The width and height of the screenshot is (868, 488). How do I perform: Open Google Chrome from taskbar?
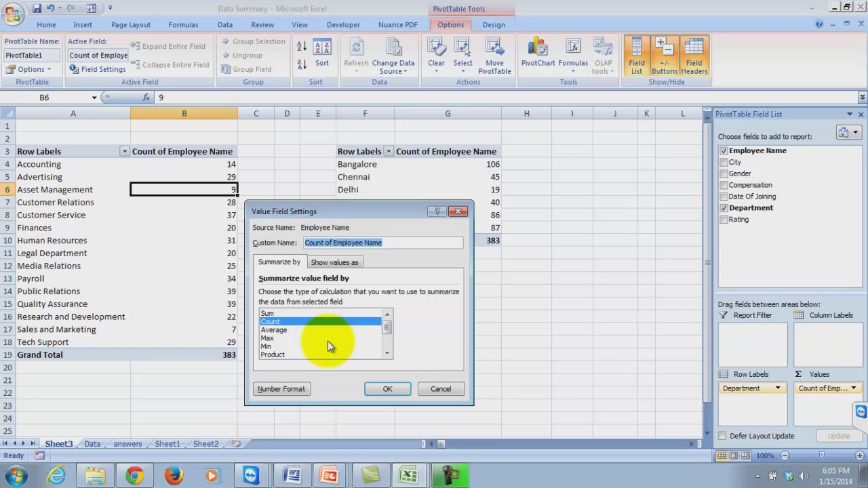click(x=134, y=476)
